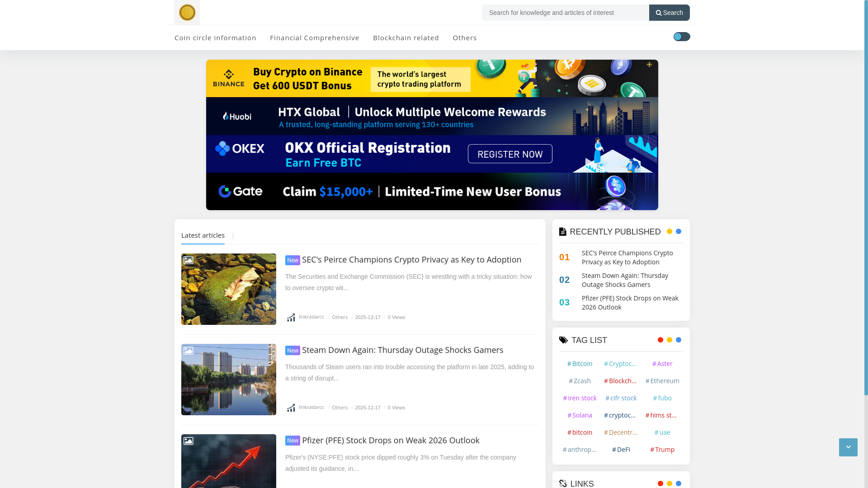Open the Steam Down Again article thumbnail
Image resolution: width=868 pixels, height=488 pixels.
point(229,380)
